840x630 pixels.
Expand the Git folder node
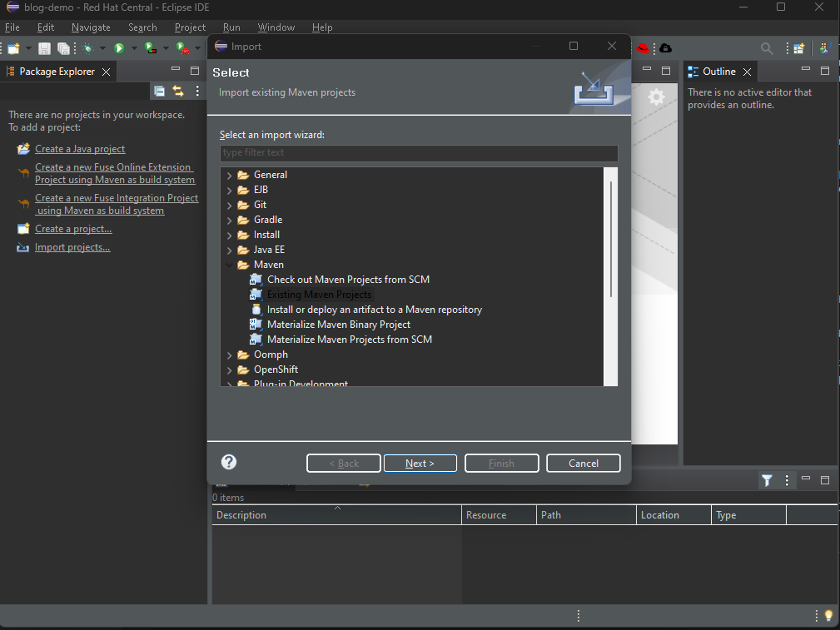tap(229, 206)
